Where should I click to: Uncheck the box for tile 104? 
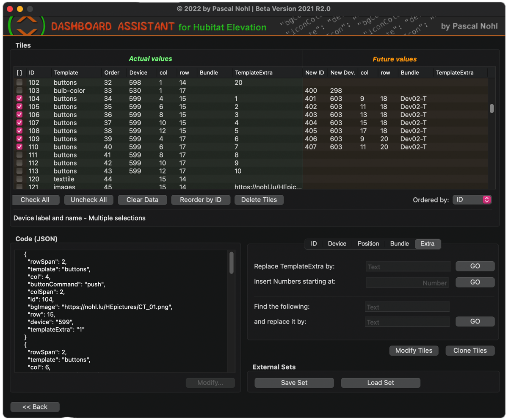19,99
